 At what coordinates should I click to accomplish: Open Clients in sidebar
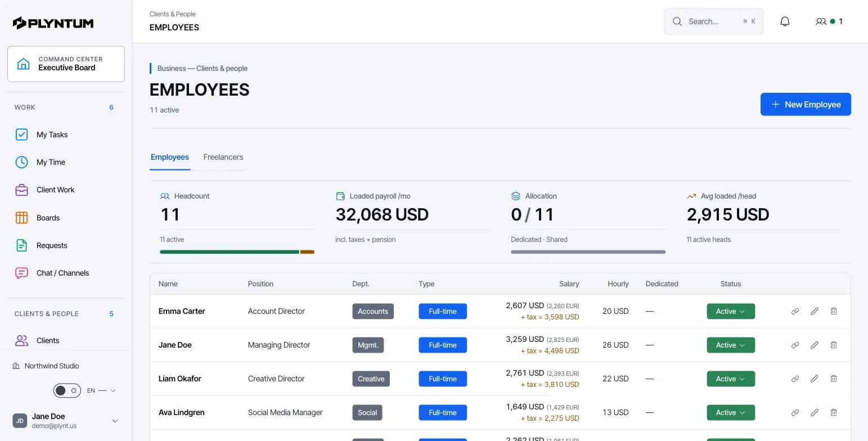66,340
